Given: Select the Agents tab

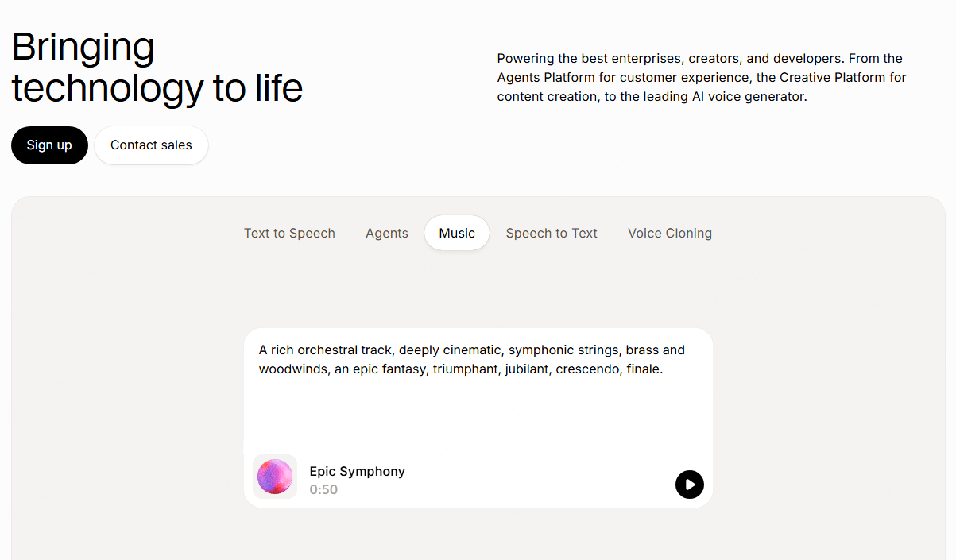Looking at the screenshot, I should [x=387, y=234].
